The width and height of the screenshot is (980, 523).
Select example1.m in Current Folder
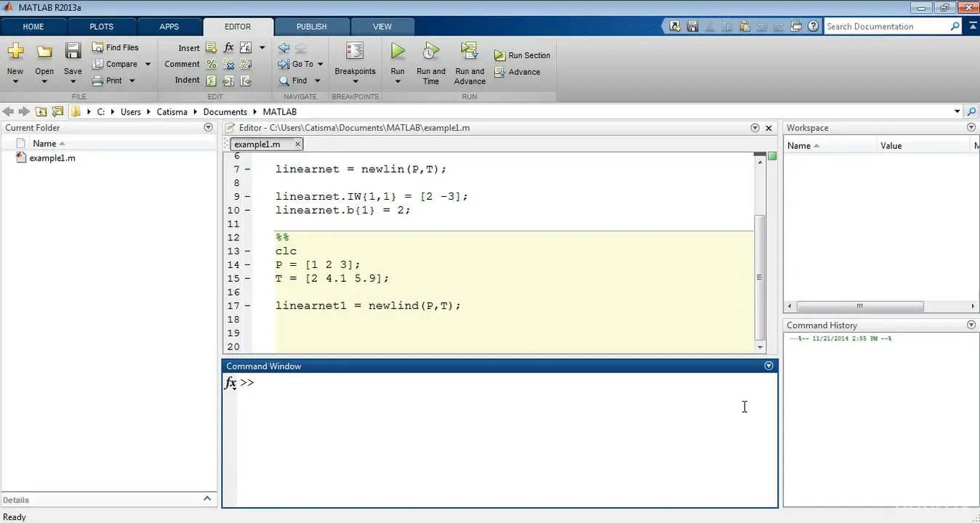click(52, 158)
